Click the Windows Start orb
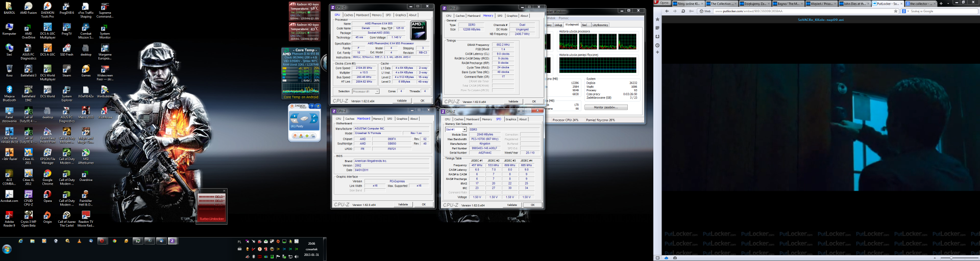Screen dimensions: 980x261 pyautogui.click(x=7, y=249)
